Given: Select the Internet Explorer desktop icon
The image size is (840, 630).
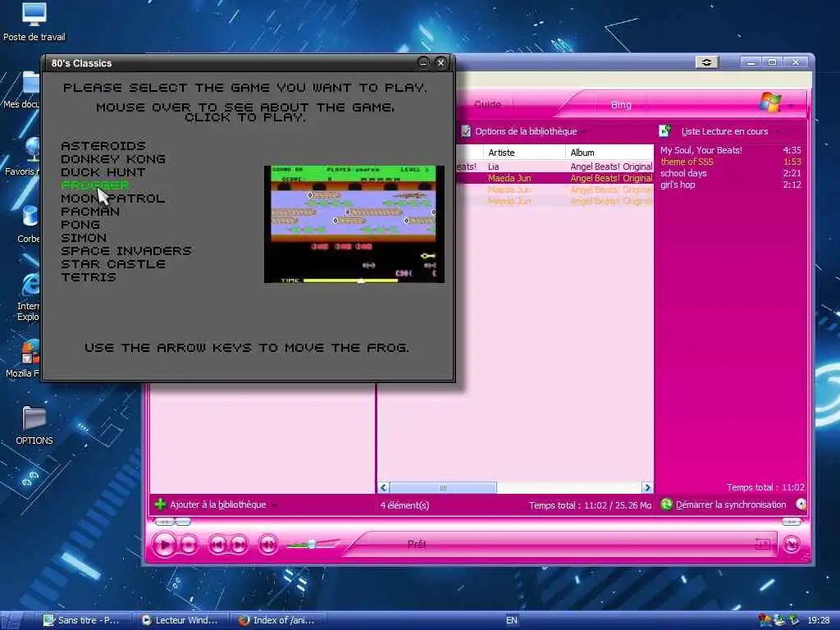Looking at the screenshot, I should point(28,297).
